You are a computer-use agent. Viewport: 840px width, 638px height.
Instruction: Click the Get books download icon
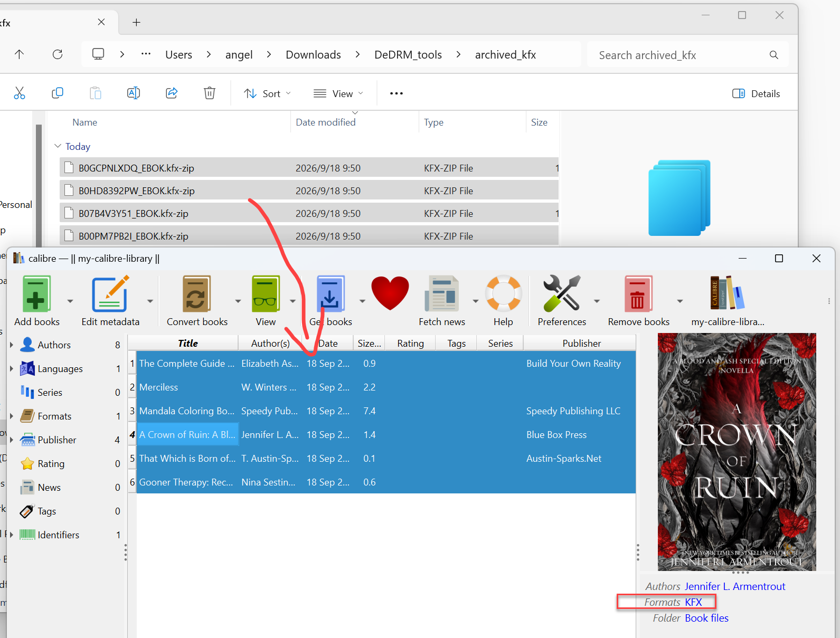coord(331,294)
